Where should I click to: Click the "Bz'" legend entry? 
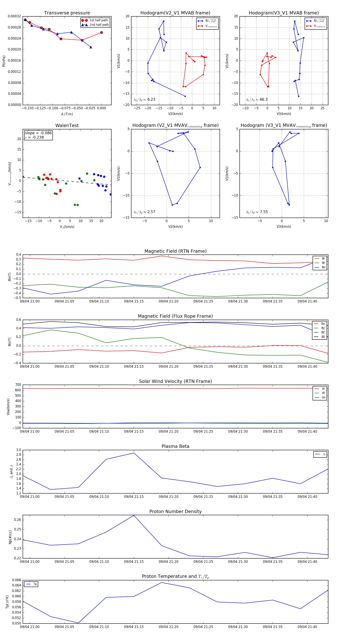(x=320, y=332)
